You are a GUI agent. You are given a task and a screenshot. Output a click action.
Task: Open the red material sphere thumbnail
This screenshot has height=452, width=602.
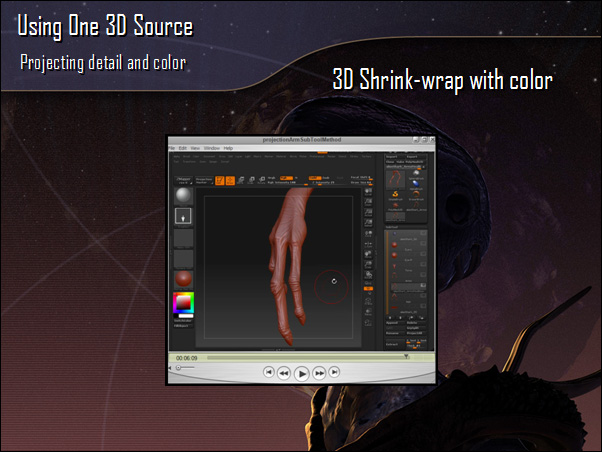click(183, 279)
